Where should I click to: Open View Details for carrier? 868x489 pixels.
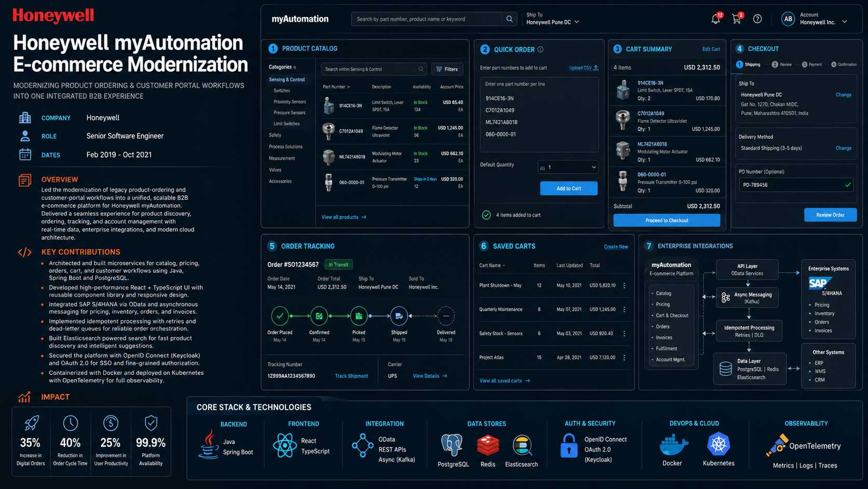430,376
